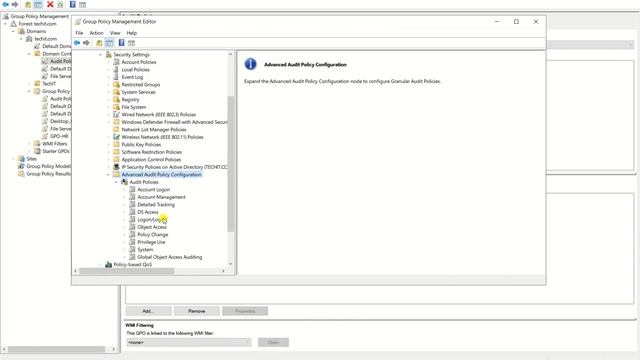
Task: Select Detailed Tracking audit category
Action: (x=156, y=204)
